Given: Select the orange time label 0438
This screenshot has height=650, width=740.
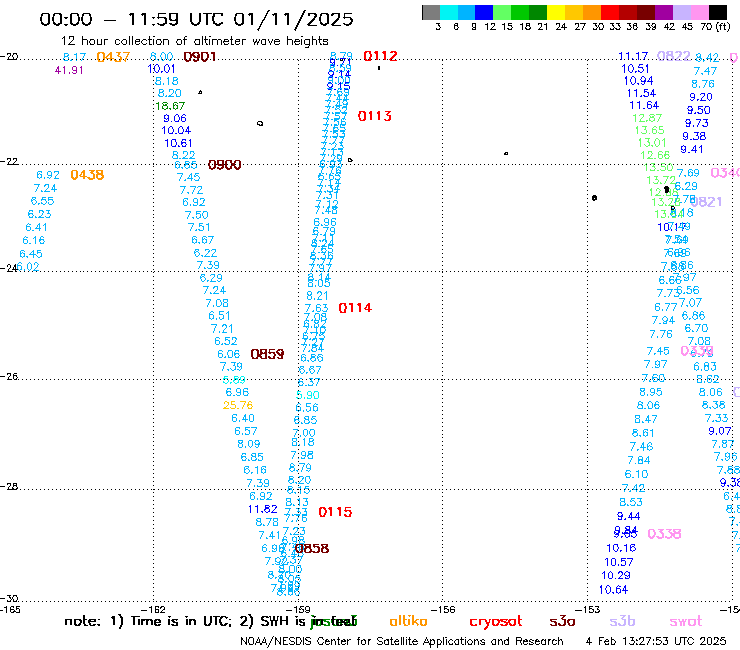Looking at the screenshot, I should (x=87, y=175).
